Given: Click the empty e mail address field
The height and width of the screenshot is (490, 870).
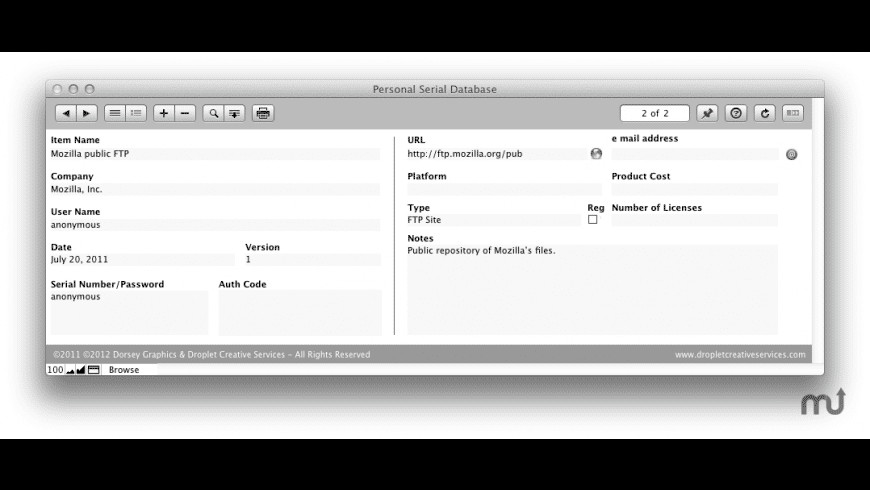Looking at the screenshot, I should pos(695,154).
